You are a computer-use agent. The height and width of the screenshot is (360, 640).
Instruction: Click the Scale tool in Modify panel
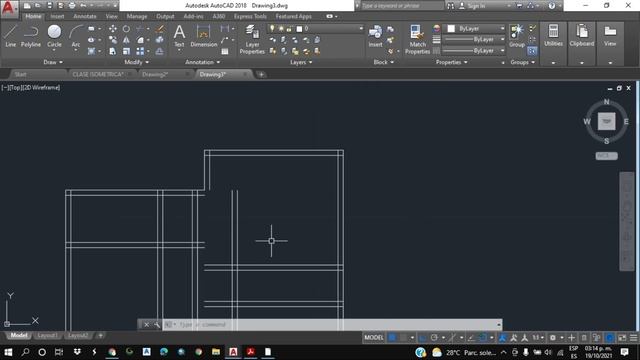pos(126,51)
